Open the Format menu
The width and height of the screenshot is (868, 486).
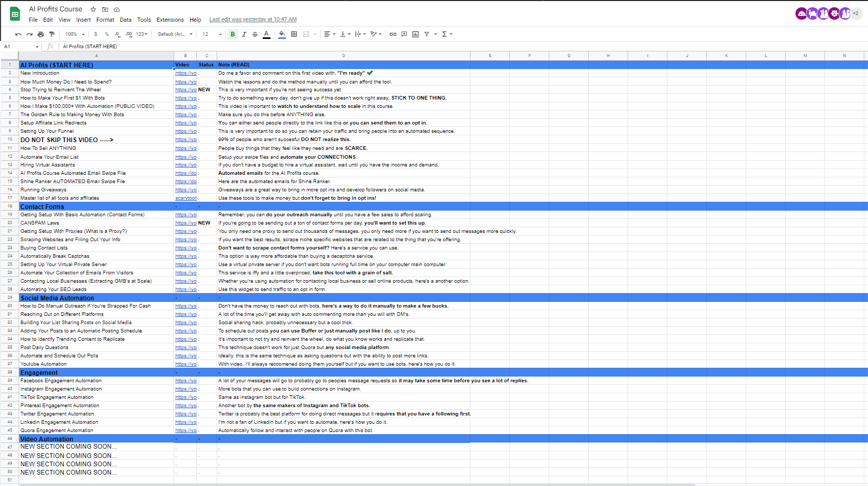pyautogui.click(x=105, y=20)
